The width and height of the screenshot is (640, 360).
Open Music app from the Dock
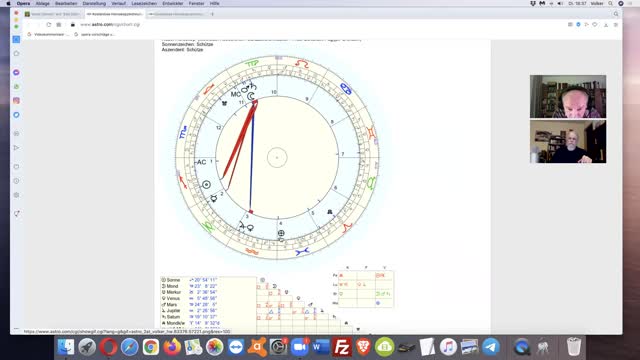(x=448, y=347)
